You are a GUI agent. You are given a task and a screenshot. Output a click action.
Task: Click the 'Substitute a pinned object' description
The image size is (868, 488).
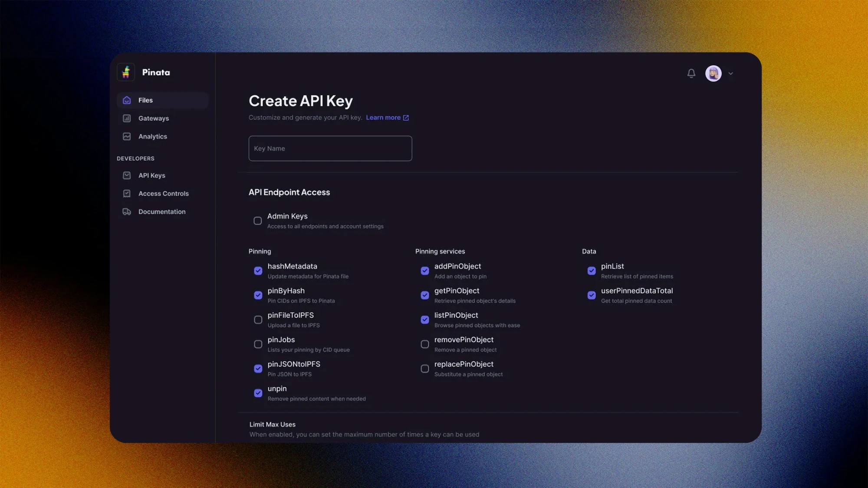pos(469,374)
